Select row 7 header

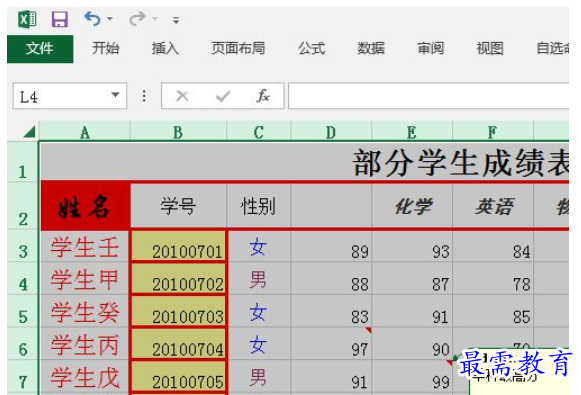click(23, 376)
